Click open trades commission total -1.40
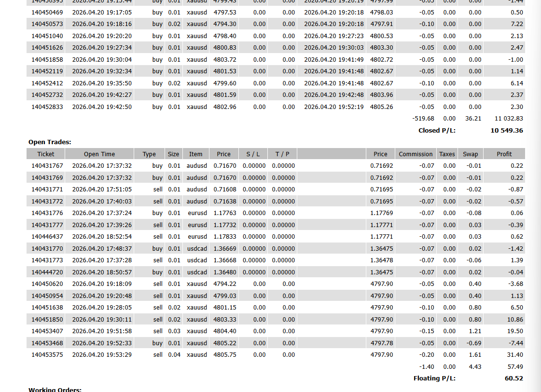This screenshot has width=541, height=392. pos(427,367)
